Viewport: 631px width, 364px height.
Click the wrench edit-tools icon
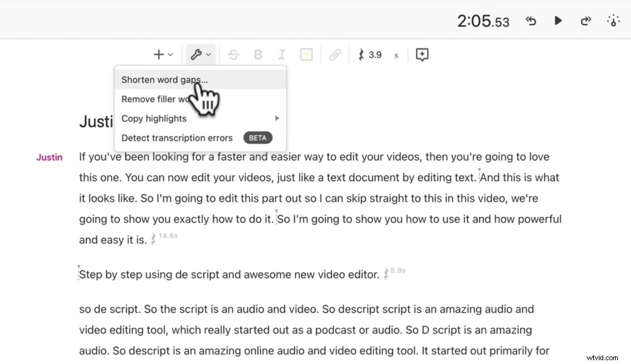pos(196,54)
